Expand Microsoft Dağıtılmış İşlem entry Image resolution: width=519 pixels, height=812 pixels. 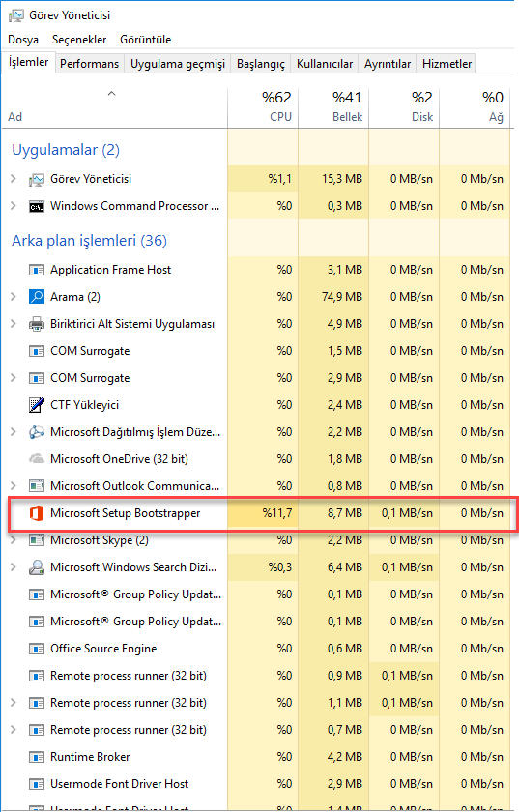click(14, 432)
